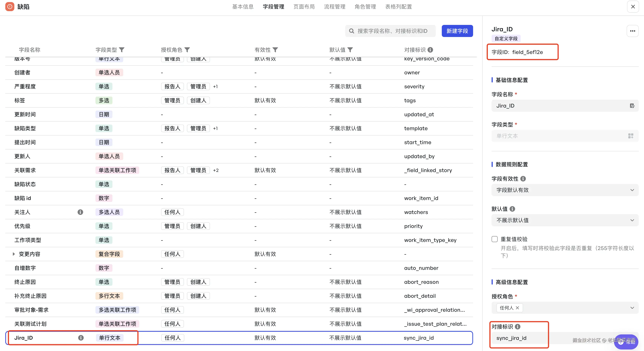This screenshot has height=351, width=644.
Task: Open the three-dots more menu for Jira_ID
Action: pyautogui.click(x=632, y=31)
